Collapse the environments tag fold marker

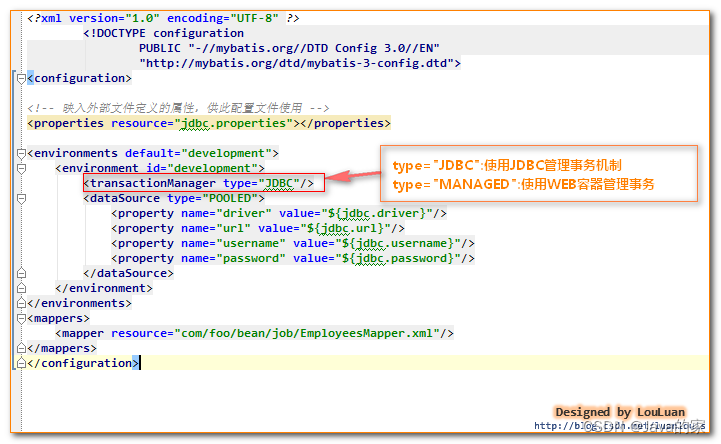(21, 154)
